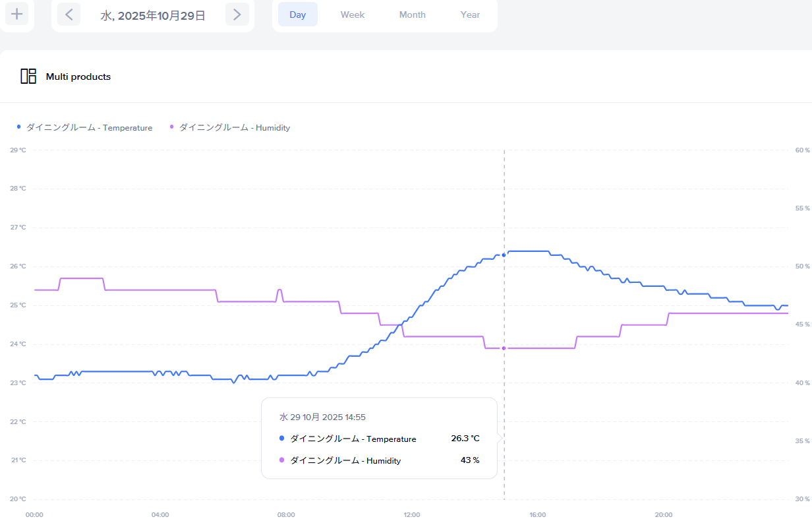Viewport: 812px width, 521px height.
Task: Toggle the blue Temperature legend dot
Action: pos(19,127)
